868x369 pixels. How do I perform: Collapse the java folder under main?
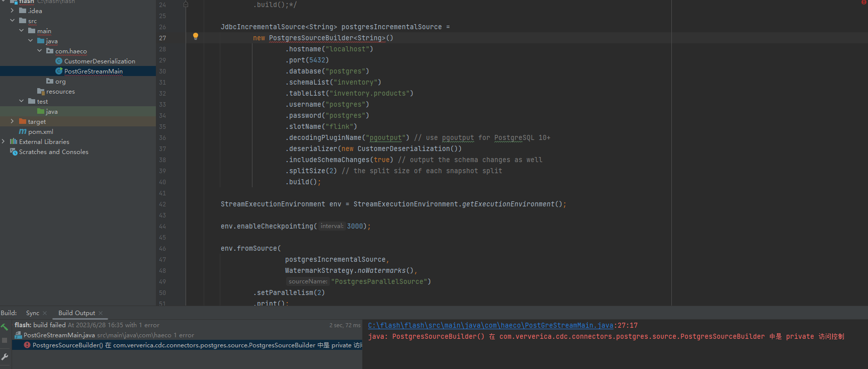30,41
